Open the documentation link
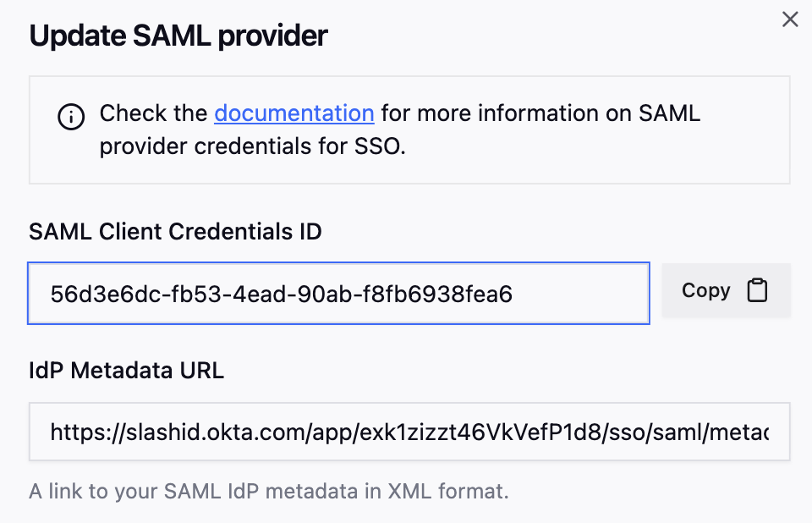This screenshot has width=812, height=523. 294,113
